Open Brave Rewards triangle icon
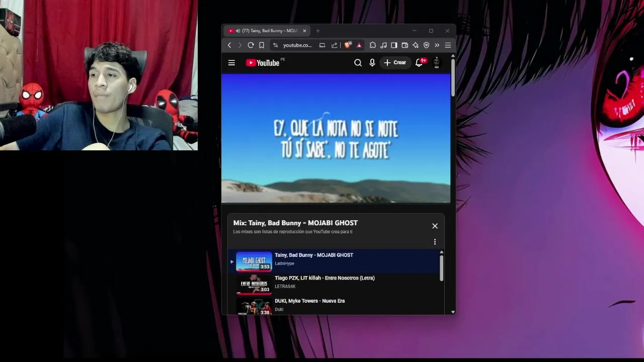The width and height of the screenshot is (644, 362). pos(359,45)
